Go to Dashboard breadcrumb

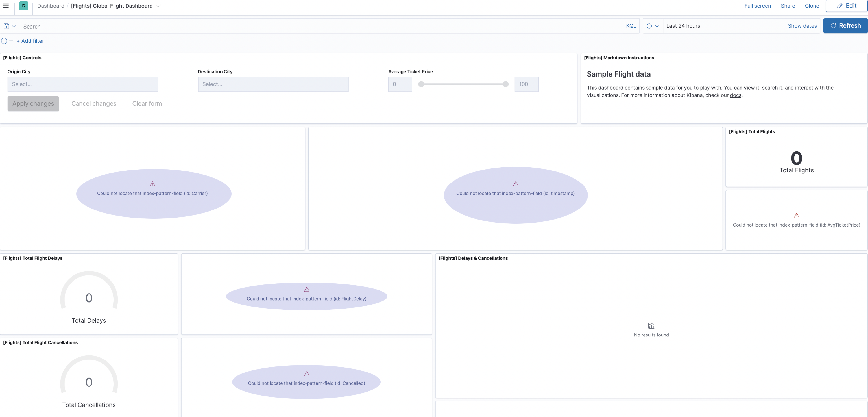click(x=51, y=6)
